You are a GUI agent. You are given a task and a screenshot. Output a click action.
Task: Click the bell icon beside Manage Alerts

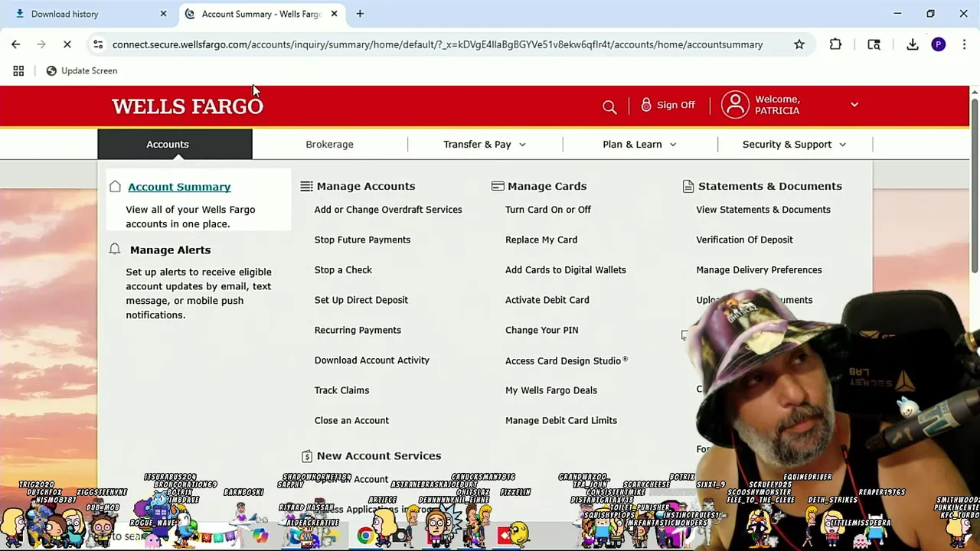(115, 249)
